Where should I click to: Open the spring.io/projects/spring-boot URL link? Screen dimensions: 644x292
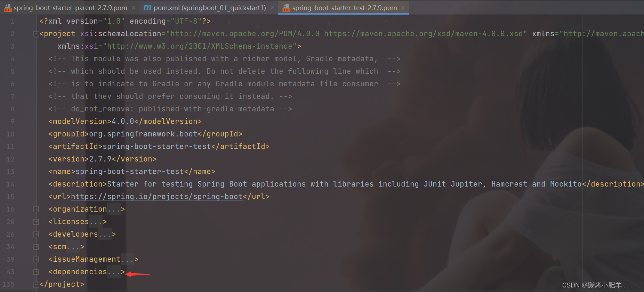156,197
